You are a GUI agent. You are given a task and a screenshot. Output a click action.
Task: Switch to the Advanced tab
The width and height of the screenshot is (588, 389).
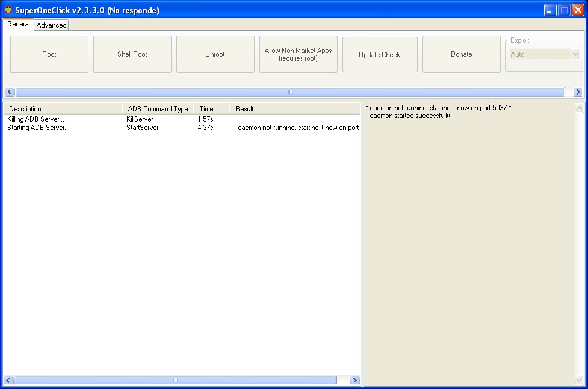pos(51,25)
